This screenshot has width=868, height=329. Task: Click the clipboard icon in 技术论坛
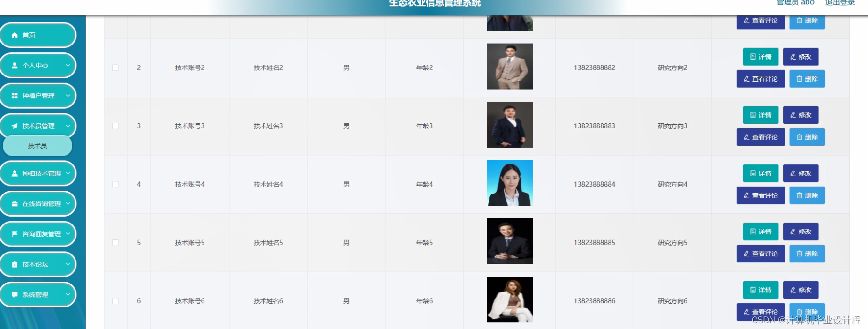coord(15,264)
